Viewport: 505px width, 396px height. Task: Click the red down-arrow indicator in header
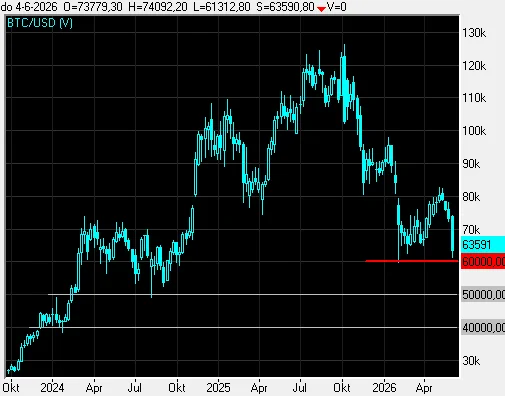click(321, 9)
